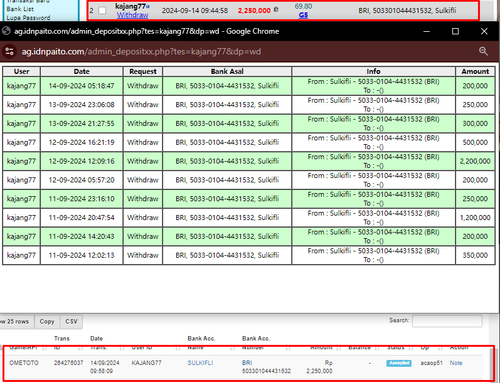Tick the checkbox in row 2 for kajang77
Viewport: 500px width, 383px height.
[x=102, y=11]
